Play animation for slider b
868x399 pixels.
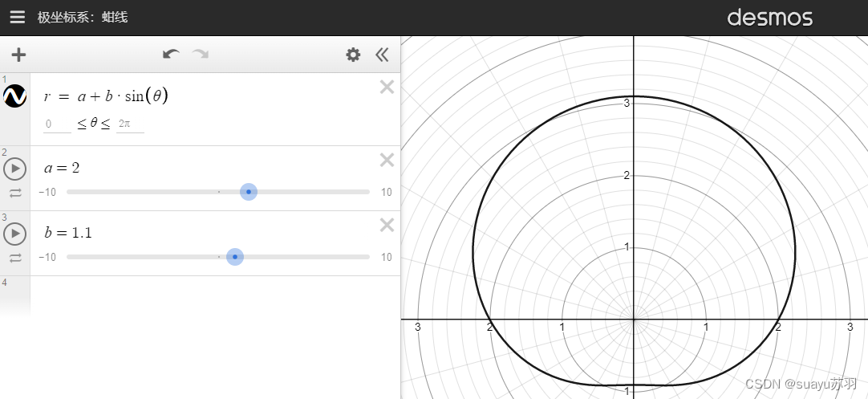tap(15, 234)
